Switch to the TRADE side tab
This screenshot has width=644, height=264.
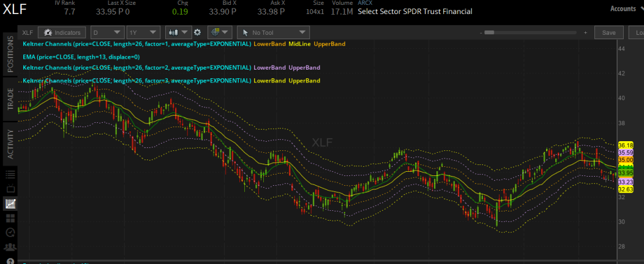click(10, 99)
